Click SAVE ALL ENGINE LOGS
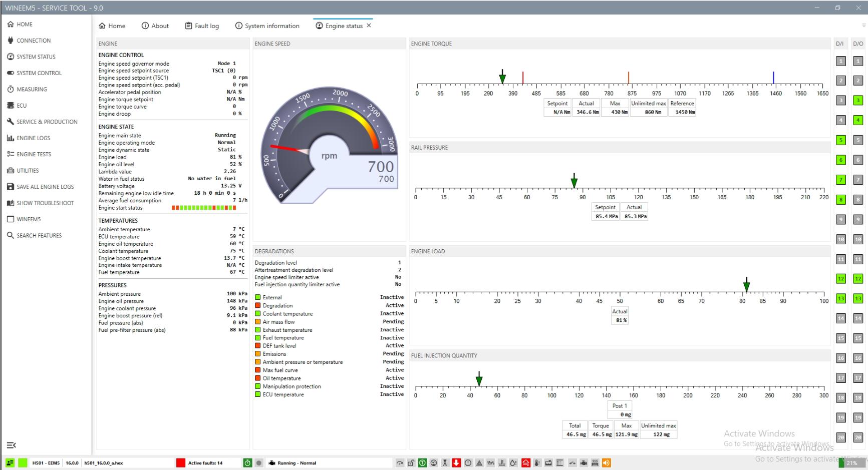The image size is (868, 470). pyautogui.click(x=44, y=186)
